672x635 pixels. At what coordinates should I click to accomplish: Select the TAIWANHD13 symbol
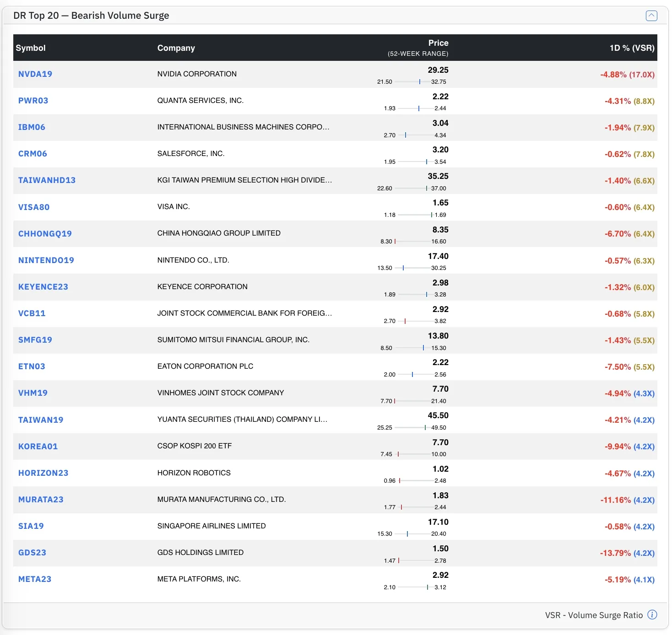click(47, 180)
